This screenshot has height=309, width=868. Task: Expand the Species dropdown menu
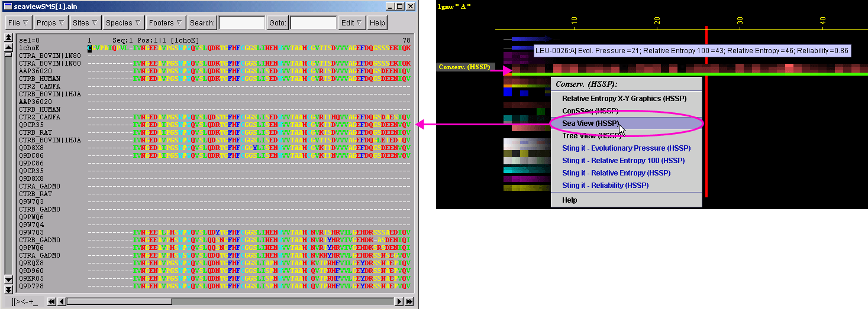(122, 23)
